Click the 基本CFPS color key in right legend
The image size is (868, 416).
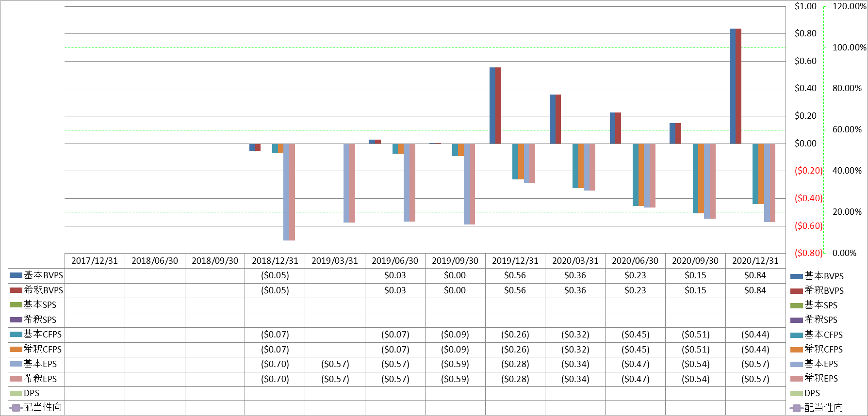pos(796,335)
